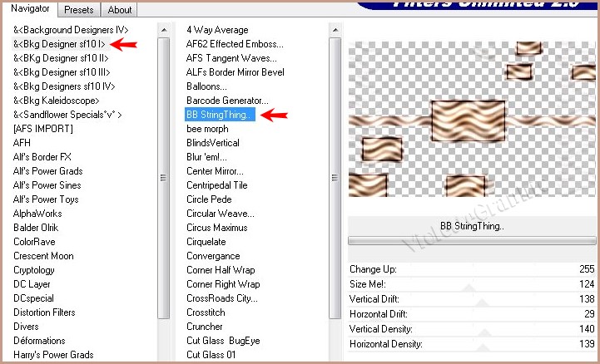Open the About tab
This screenshot has width=600, height=364.
tap(120, 10)
